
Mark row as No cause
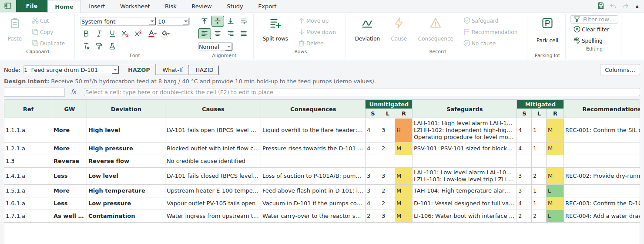480,44
